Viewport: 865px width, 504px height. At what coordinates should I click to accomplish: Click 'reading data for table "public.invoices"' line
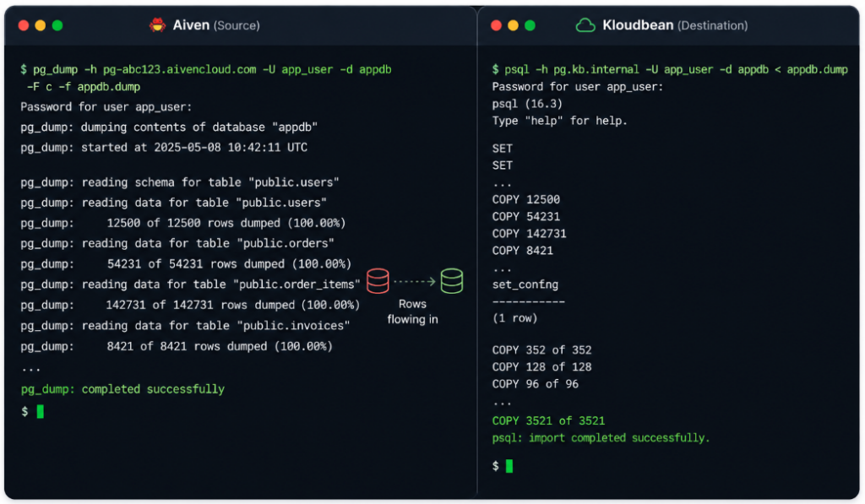coord(185,326)
